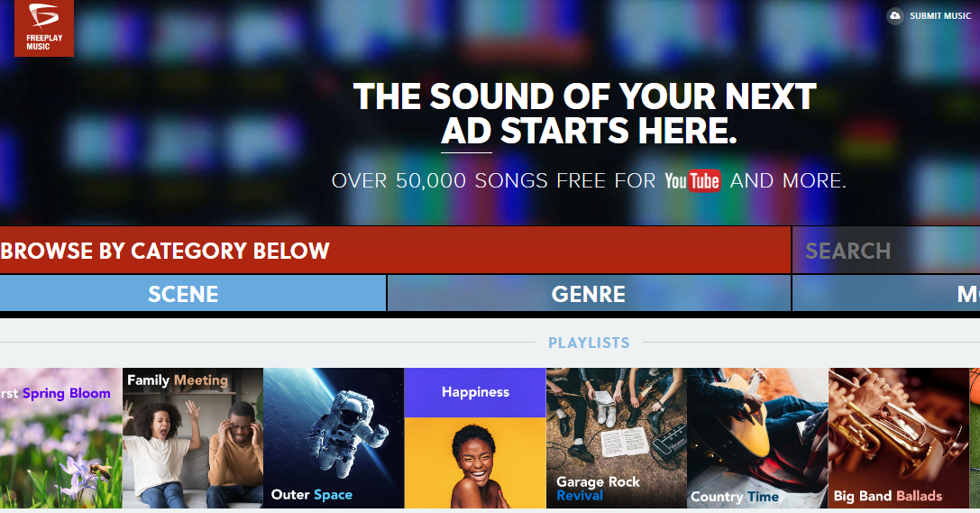Click the Search input field
The height and width of the screenshot is (513, 980).
coord(885,251)
